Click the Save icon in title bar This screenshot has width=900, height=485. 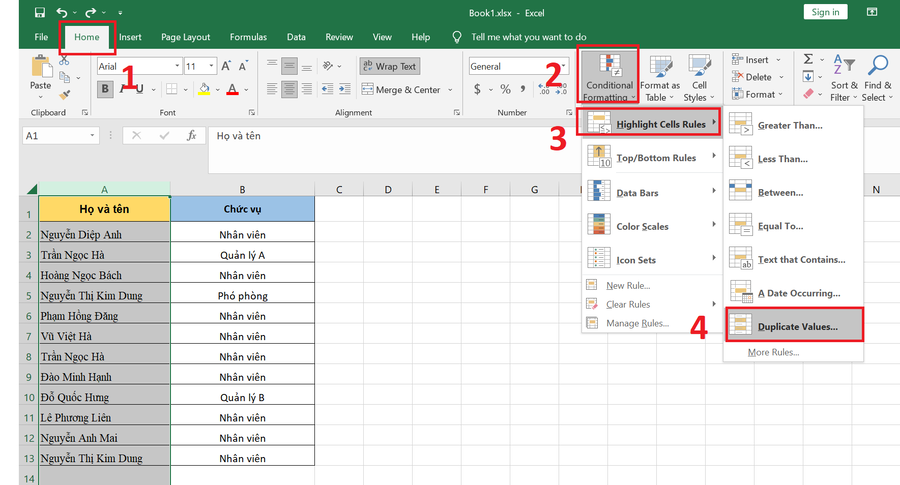coord(40,12)
